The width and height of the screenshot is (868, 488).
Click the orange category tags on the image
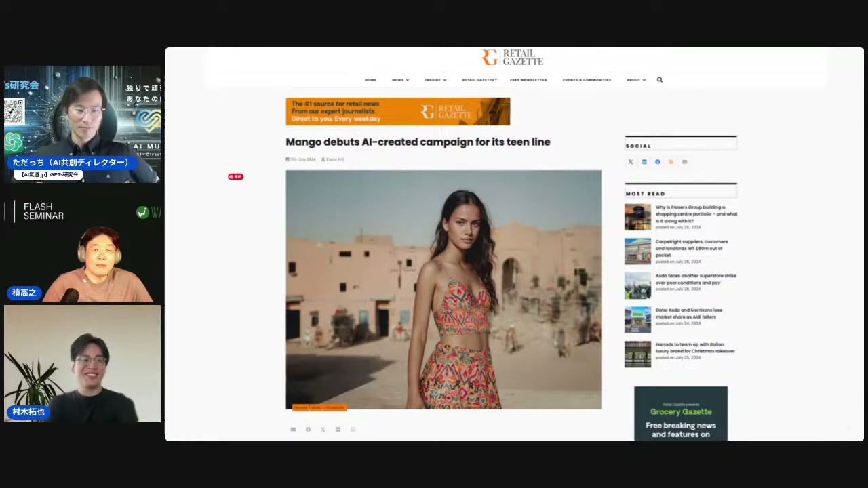(319, 407)
